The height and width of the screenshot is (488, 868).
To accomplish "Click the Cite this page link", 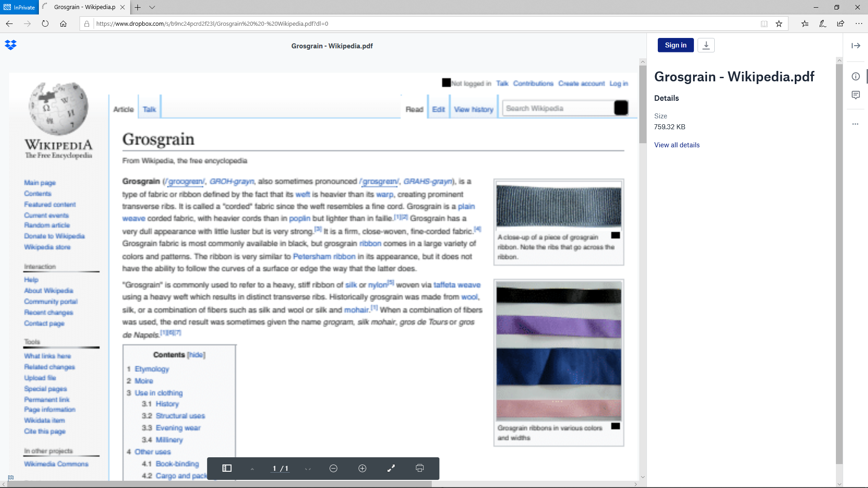I will (x=45, y=432).
